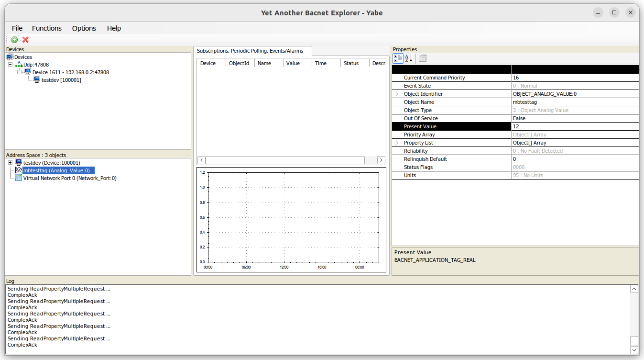Select the Event State property row

[x=515, y=86]
